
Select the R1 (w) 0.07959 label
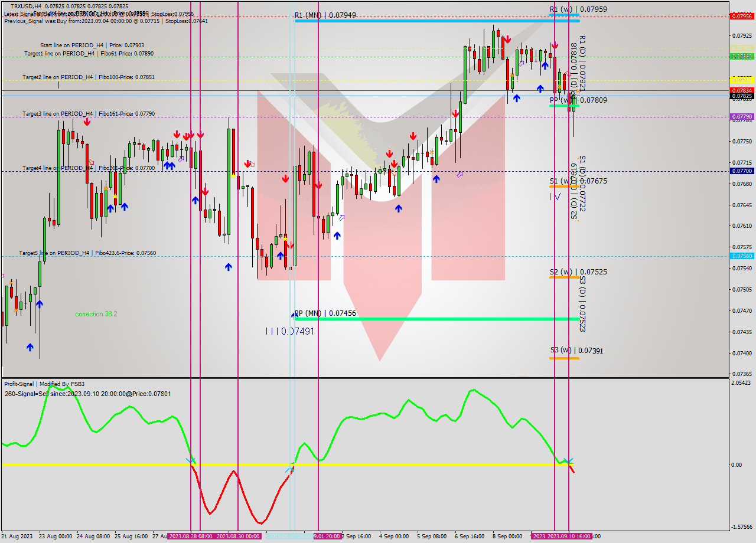pyautogui.click(x=578, y=9)
